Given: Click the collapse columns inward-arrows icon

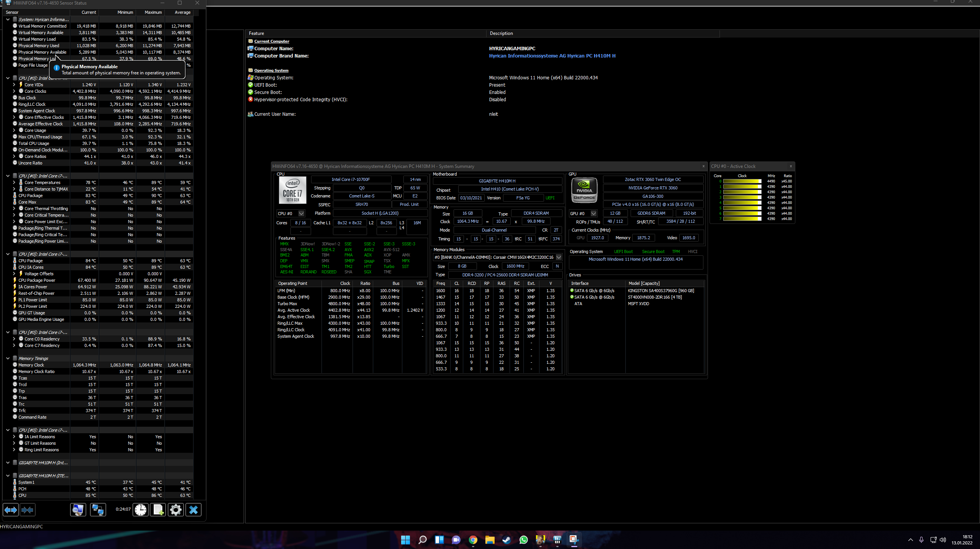Looking at the screenshot, I should (x=28, y=510).
